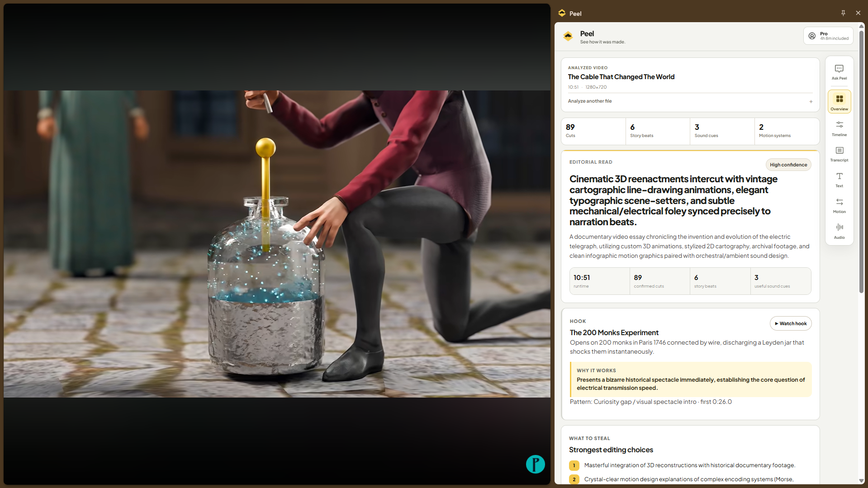
Task: Pin the Peel side panel
Action: (x=843, y=13)
